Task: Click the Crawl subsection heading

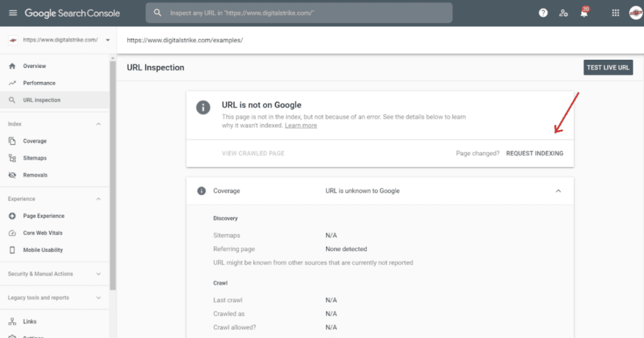Action: click(220, 283)
